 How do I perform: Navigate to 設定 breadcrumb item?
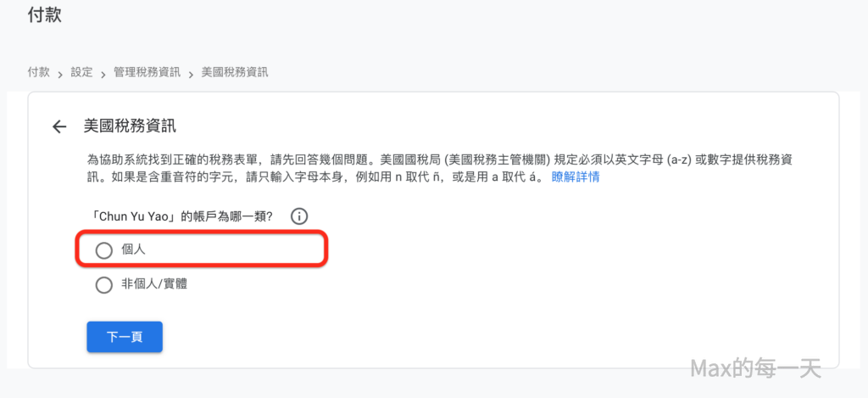point(82,72)
